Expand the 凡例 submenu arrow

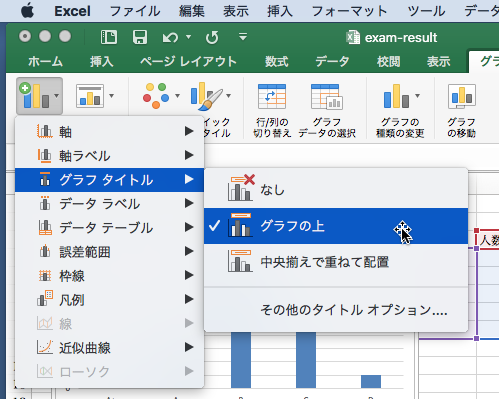point(189,299)
